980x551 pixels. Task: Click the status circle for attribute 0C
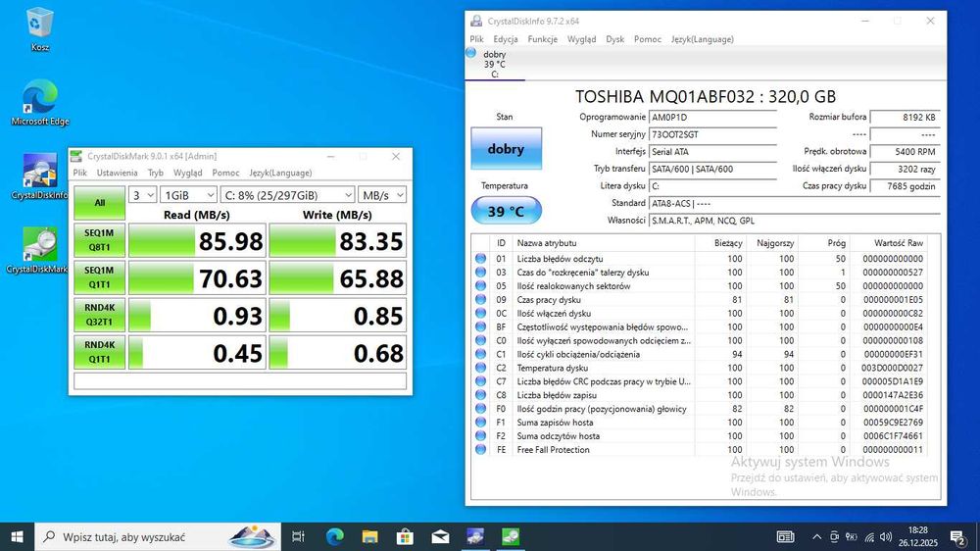(x=480, y=314)
